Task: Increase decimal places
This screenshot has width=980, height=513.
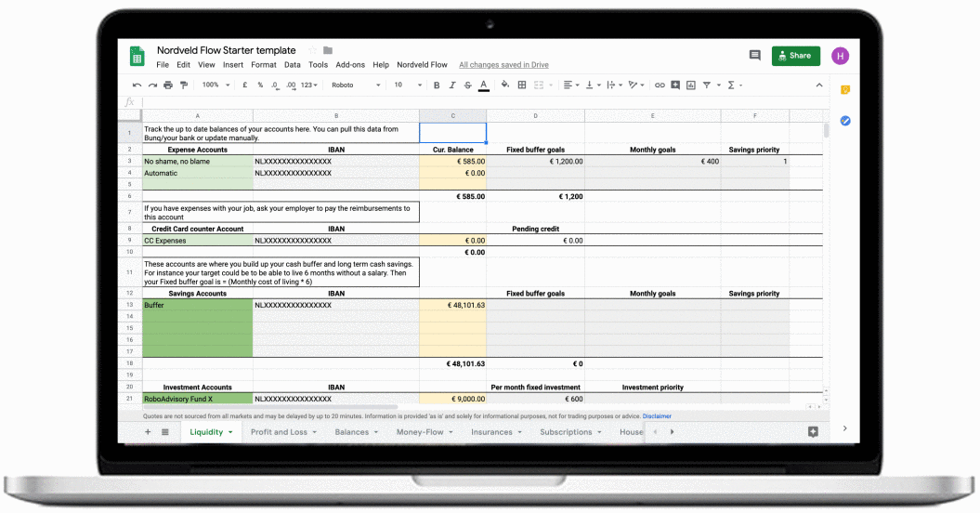Action: (x=291, y=85)
